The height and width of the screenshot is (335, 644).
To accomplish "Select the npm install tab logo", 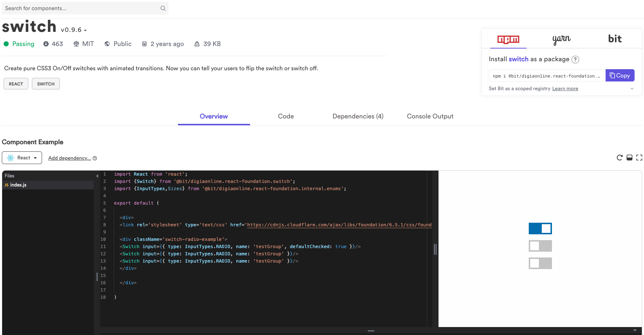I will coord(508,40).
